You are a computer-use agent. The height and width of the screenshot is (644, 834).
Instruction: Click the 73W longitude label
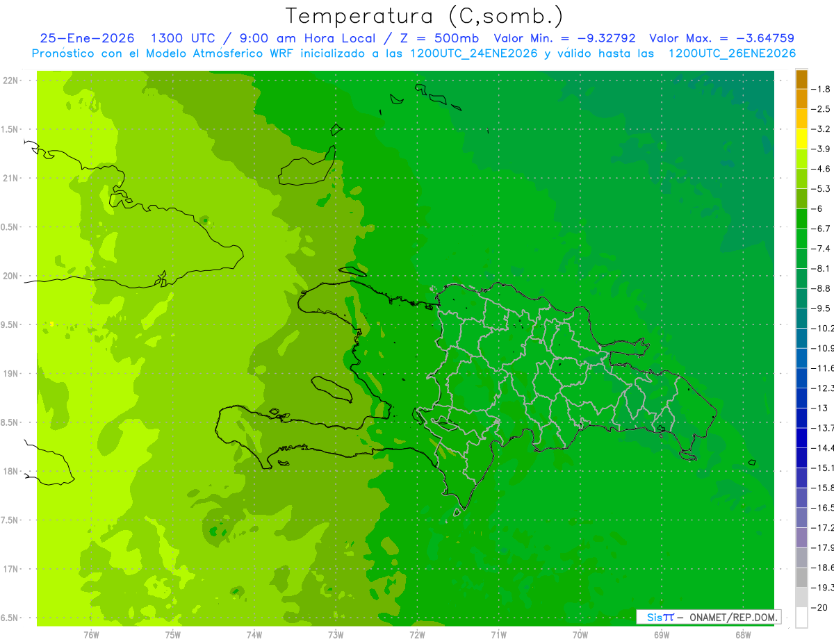pos(336,635)
